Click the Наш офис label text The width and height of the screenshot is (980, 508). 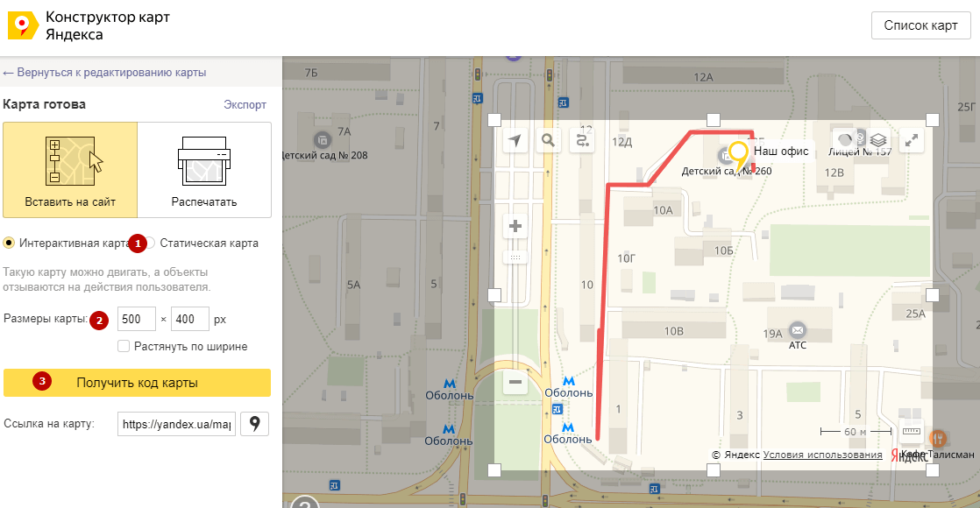(781, 152)
